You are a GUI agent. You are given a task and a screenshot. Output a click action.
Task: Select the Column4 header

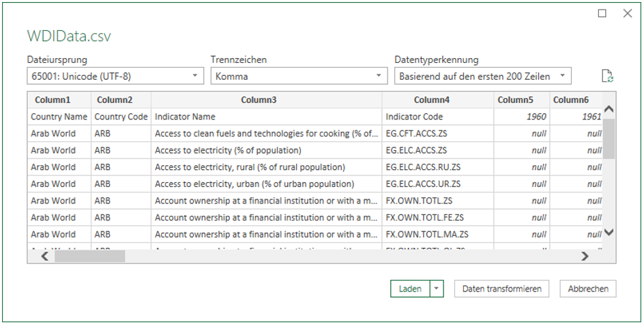point(438,100)
